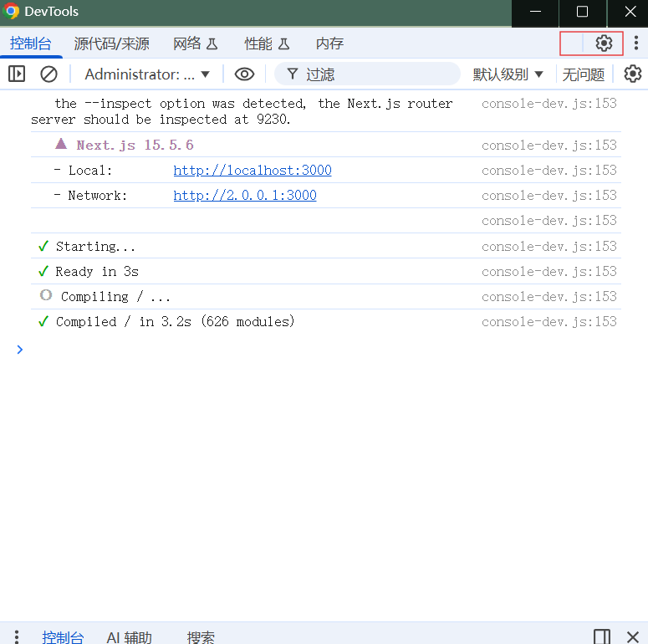Click the 无问题 issues button

(x=583, y=74)
